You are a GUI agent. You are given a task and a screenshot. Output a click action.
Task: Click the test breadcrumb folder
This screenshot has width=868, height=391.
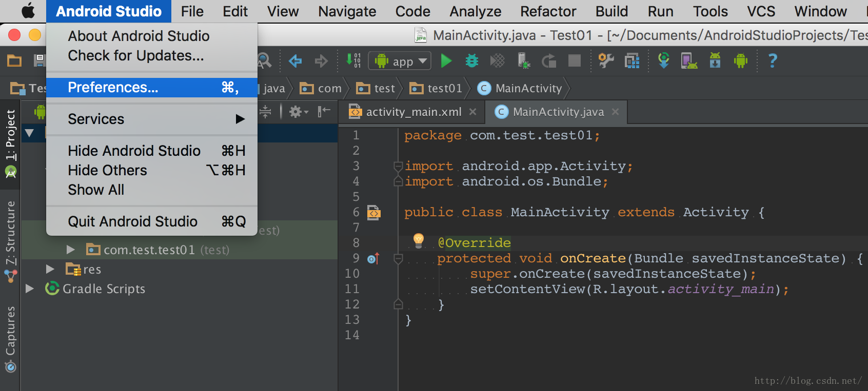(x=376, y=88)
